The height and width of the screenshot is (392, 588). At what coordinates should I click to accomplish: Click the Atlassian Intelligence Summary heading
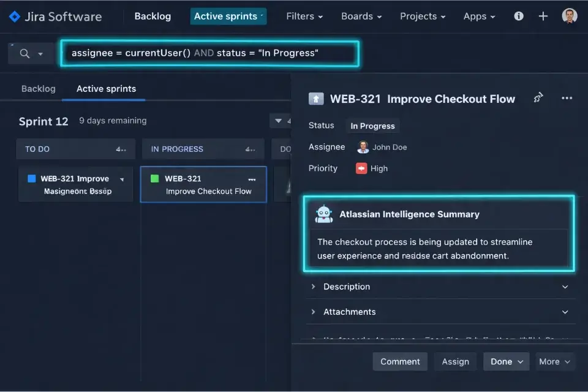(x=409, y=214)
